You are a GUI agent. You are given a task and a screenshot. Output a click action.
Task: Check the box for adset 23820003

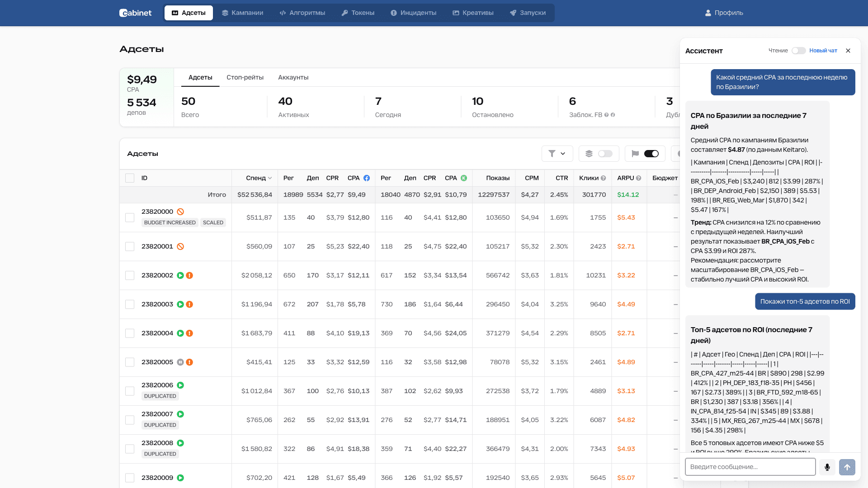pos(130,304)
